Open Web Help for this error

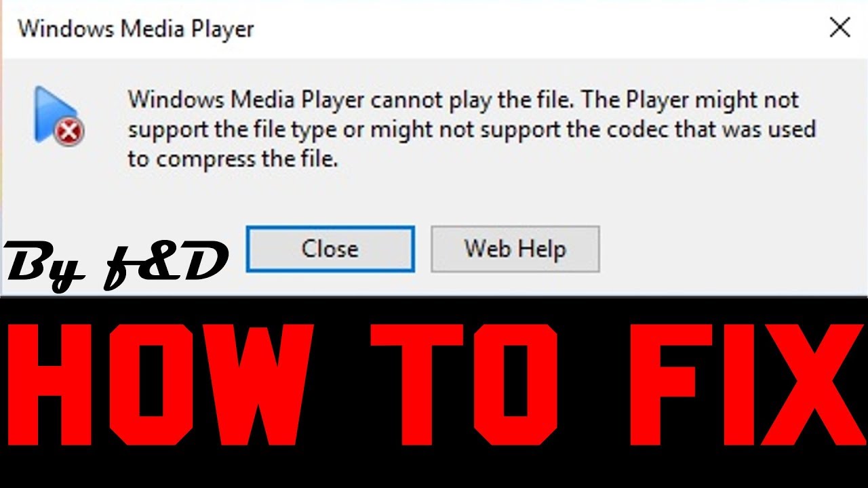[515, 249]
